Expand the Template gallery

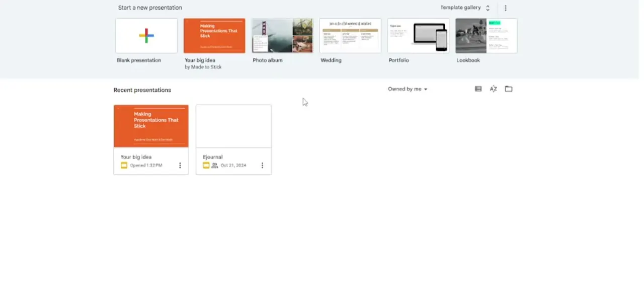465,8
